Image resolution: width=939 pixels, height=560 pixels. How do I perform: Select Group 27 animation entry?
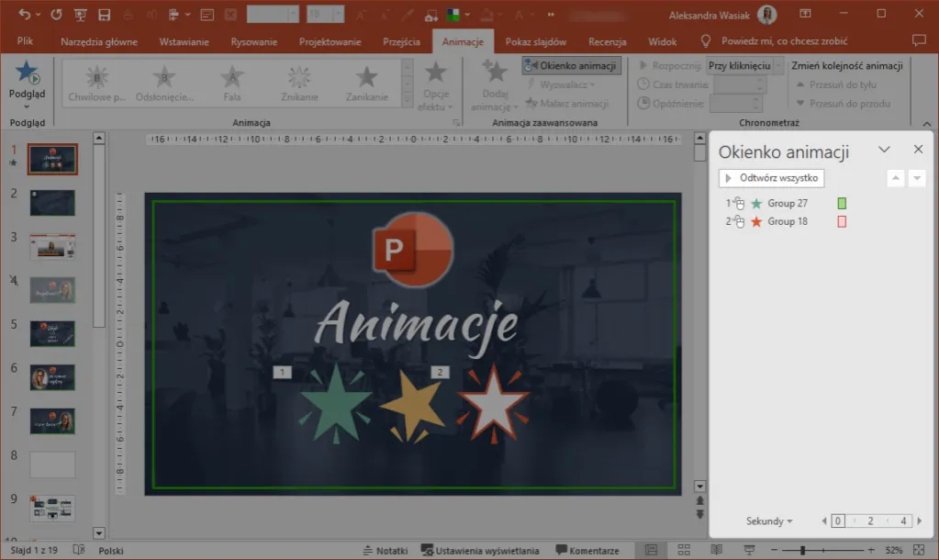[x=787, y=204]
